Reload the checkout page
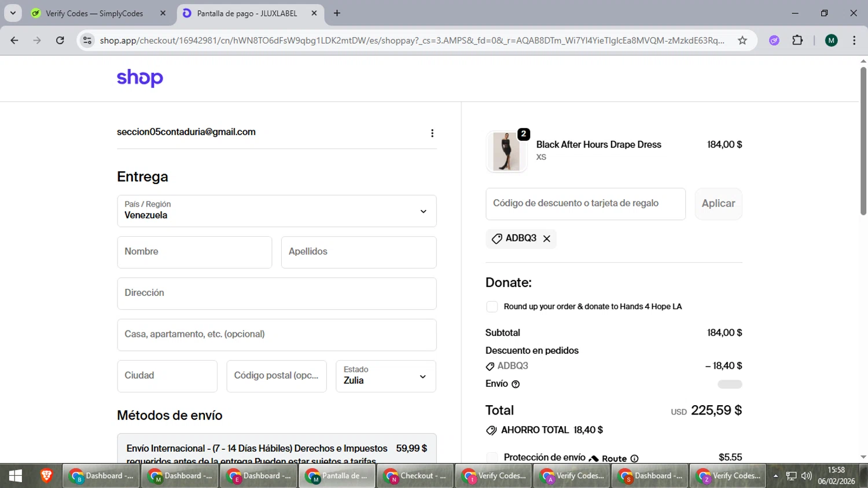 (60, 41)
